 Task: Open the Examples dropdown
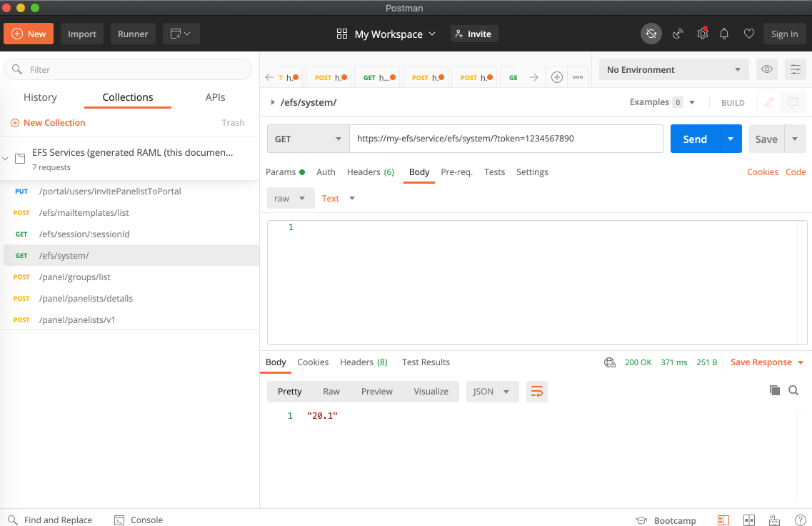click(662, 102)
